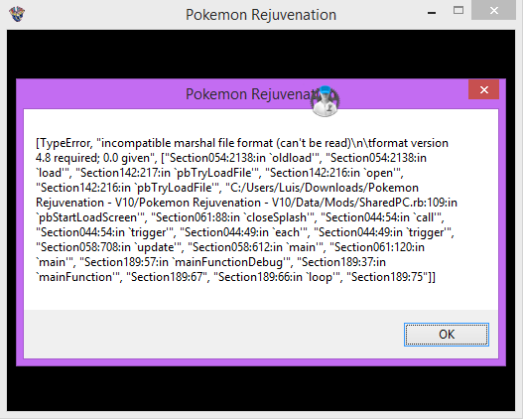Click the "pbStartLoadScreen" text in the error
The image size is (524, 420).
(x=88, y=217)
